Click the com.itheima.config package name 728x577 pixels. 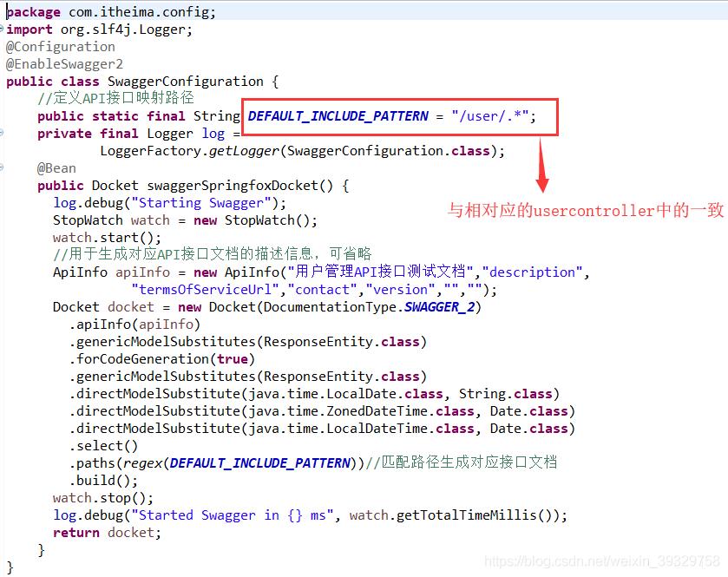(x=139, y=12)
